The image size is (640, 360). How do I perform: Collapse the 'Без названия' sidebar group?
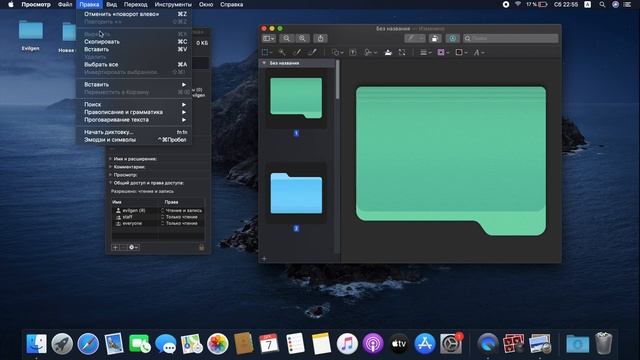(264, 63)
